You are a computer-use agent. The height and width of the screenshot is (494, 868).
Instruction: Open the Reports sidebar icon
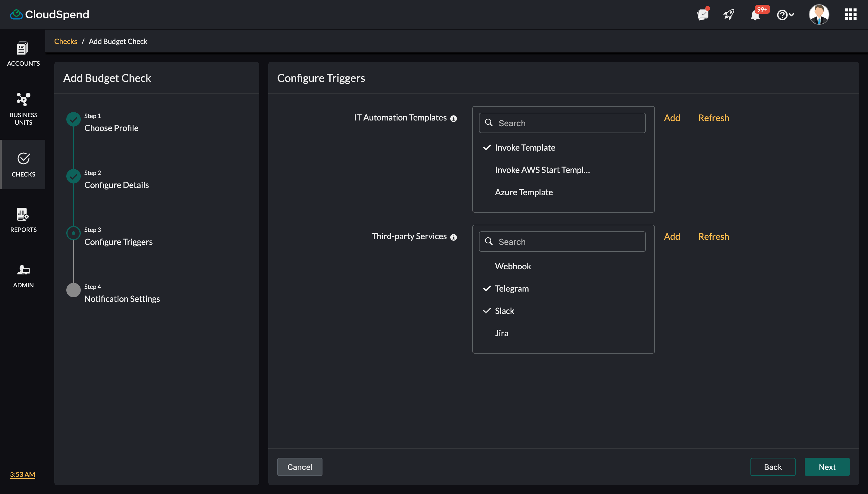23,220
